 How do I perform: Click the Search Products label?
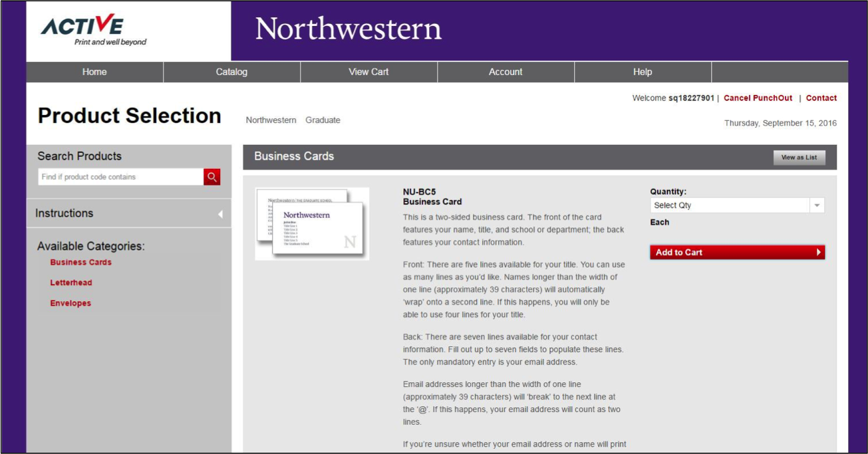click(x=79, y=156)
